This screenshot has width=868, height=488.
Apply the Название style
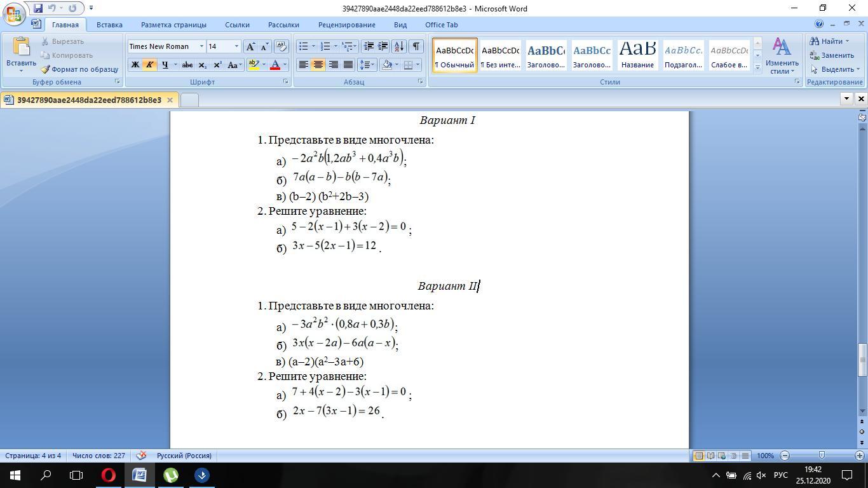[637, 55]
